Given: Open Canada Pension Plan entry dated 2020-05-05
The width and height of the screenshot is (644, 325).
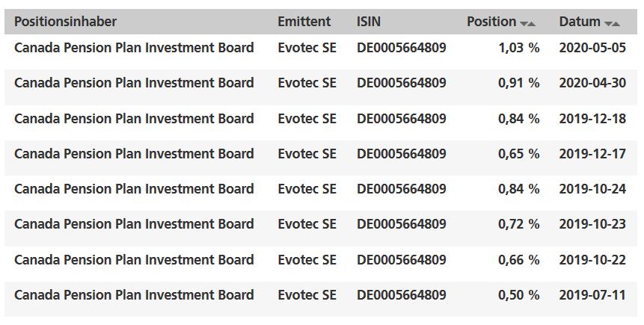Looking at the screenshot, I should coord(134,48).
